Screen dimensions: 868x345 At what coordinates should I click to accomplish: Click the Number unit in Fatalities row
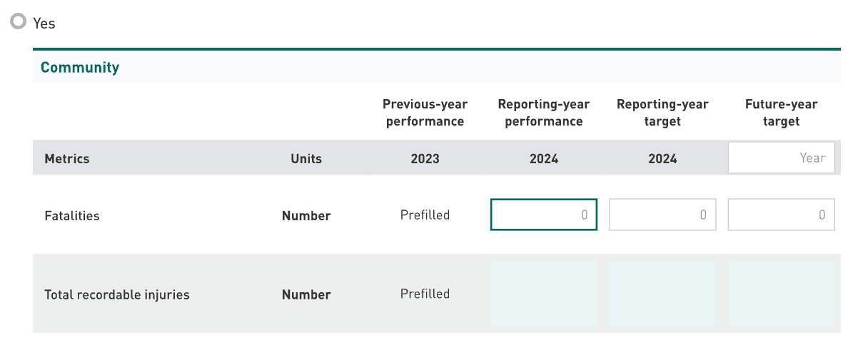click(x=306, y=215)
